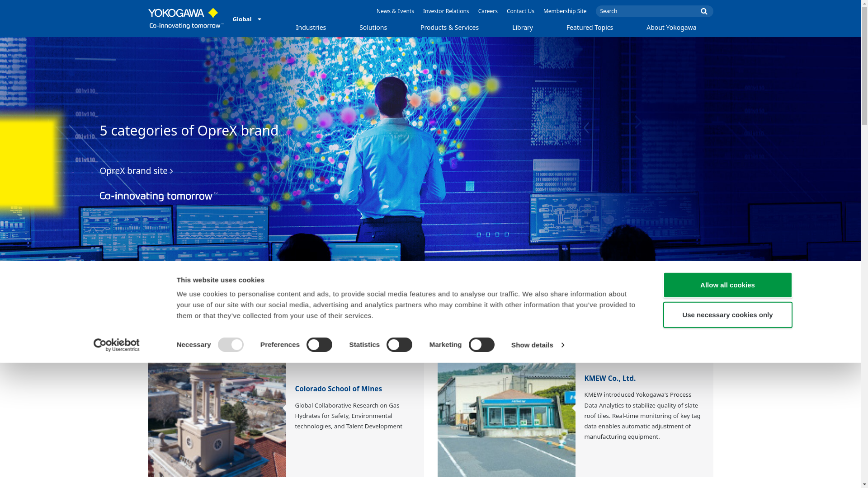Click Use necessary cookies only button

click(727, 315)
